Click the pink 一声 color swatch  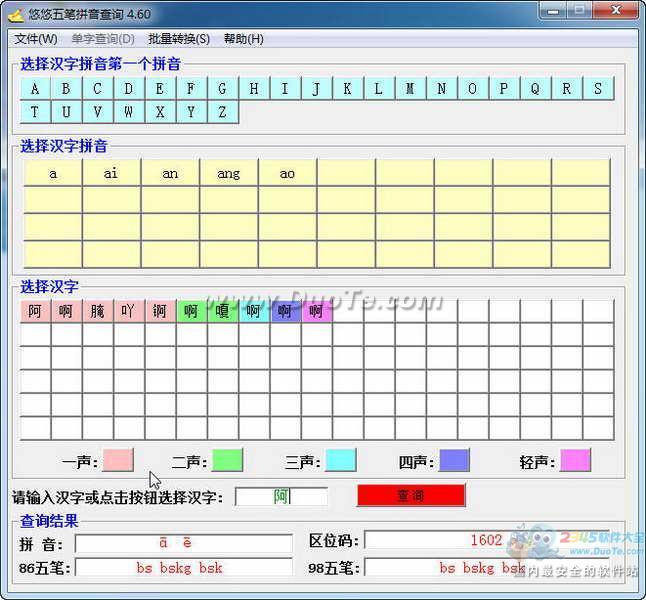pyautogui.click(x=118, y=460)
